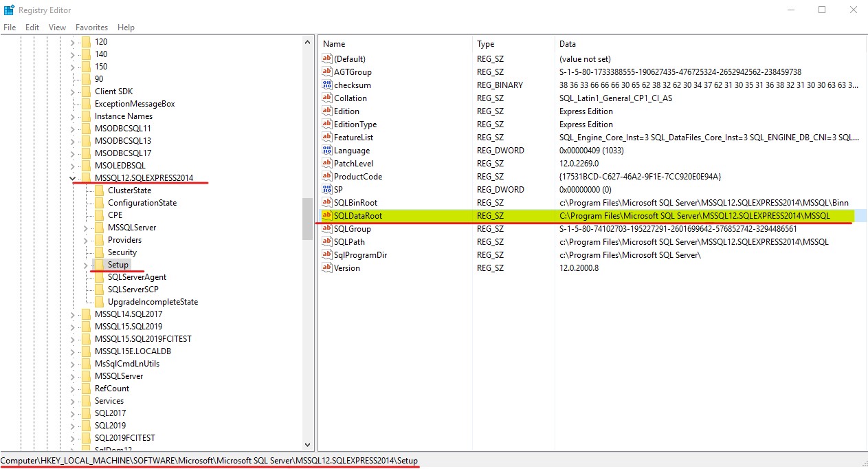This screenshot has height=469, width=868.
Task: Click the folder icon beside MSSQL14.SQL2017
Action: pos(86,314)
